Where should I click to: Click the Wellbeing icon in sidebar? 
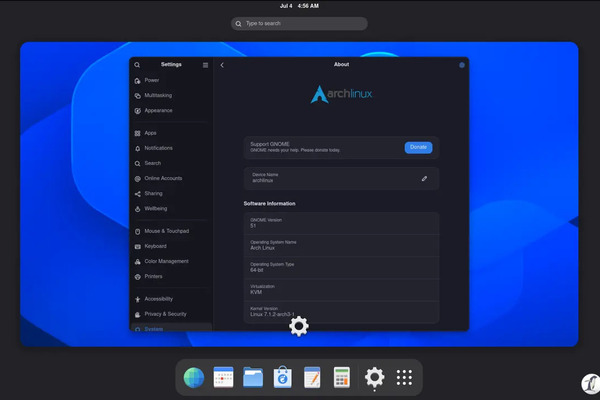pos(138,209)
